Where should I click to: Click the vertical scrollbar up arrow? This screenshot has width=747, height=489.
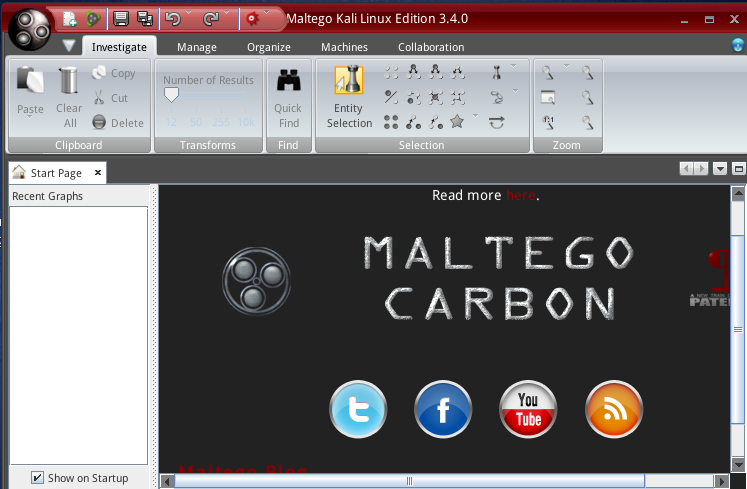click(738, 193)
